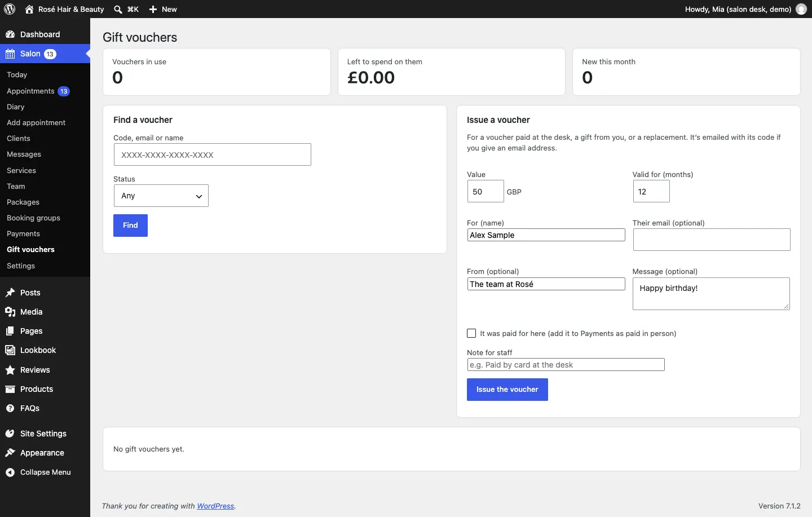Screen dimensions: 812x517
Task: Click the Their email (optional) field
Action: 712,240
